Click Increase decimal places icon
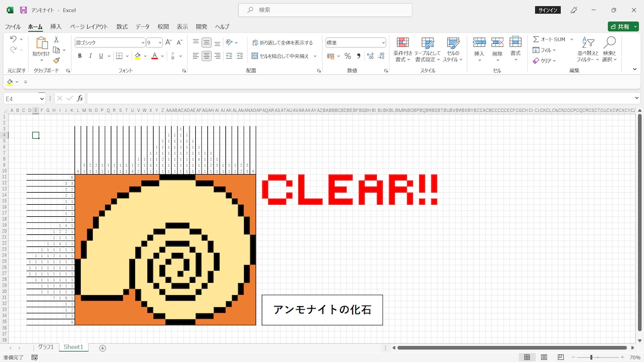644x362 pixels. click(370, 56)
